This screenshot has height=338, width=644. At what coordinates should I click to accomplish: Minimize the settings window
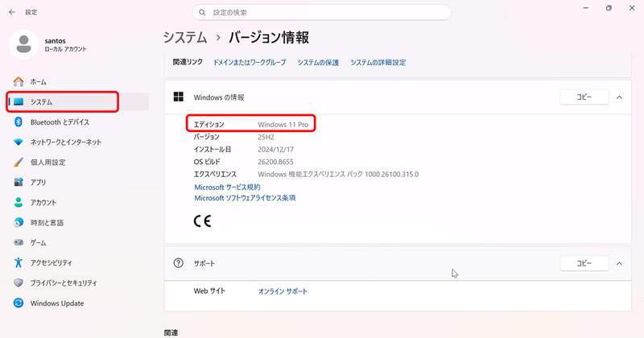pos(586,8)
